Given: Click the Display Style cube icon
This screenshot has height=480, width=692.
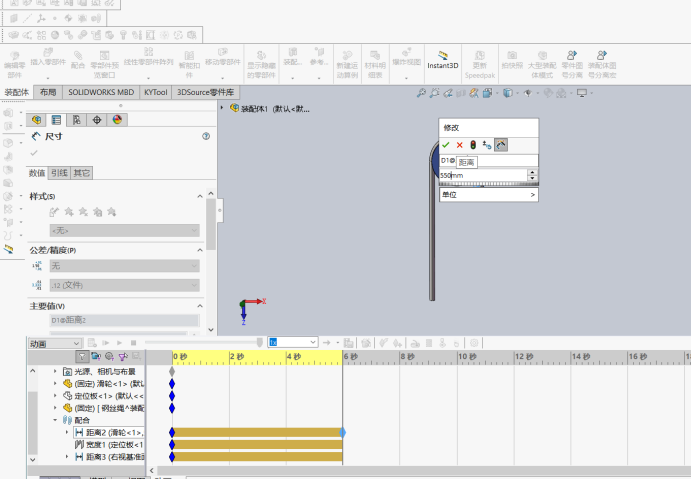Looking at the screenshot, I should coord(508,93).
